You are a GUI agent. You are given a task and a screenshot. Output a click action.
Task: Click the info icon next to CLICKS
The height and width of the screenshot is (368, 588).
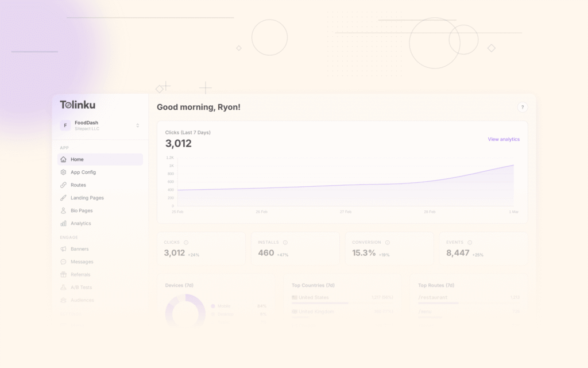pyautogui.click(x=186, y=242)
